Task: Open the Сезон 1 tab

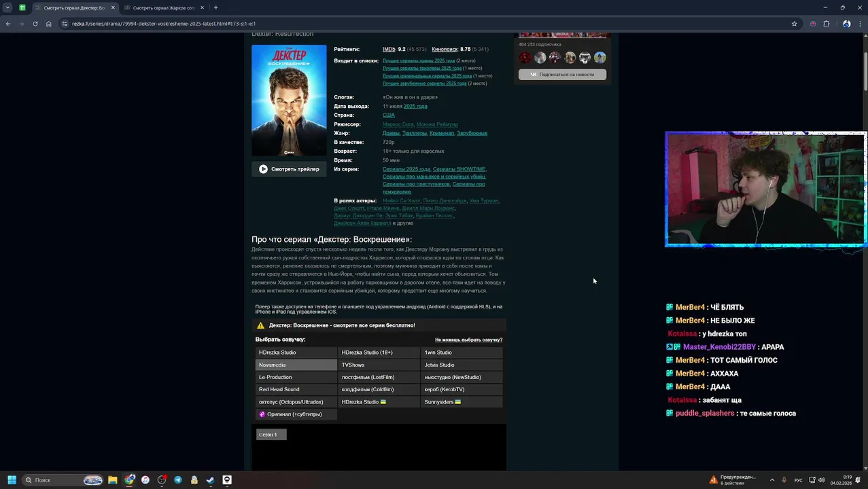Action: pyautogui.click(x=271, y=434)
